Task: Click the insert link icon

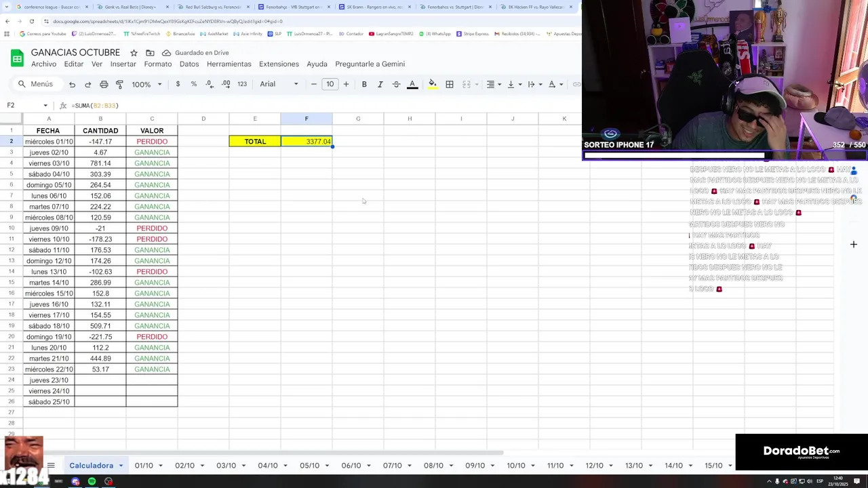Action: coord(576,84)
